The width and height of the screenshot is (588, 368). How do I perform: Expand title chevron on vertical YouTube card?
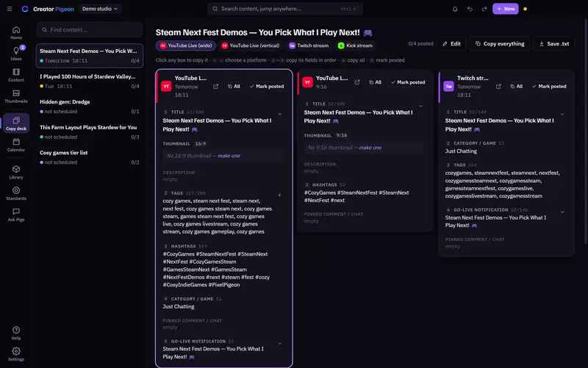coord(420,106)
